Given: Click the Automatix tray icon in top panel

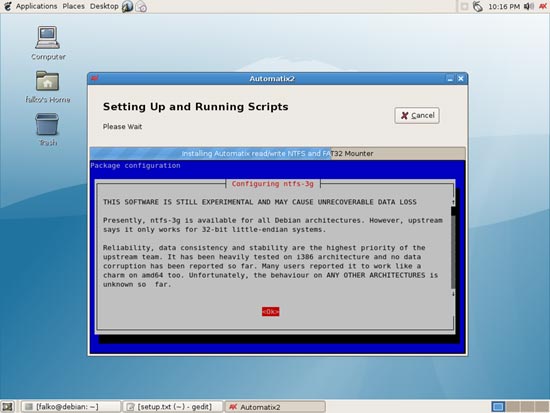Looking at the screenshot, I should [543, 6].
